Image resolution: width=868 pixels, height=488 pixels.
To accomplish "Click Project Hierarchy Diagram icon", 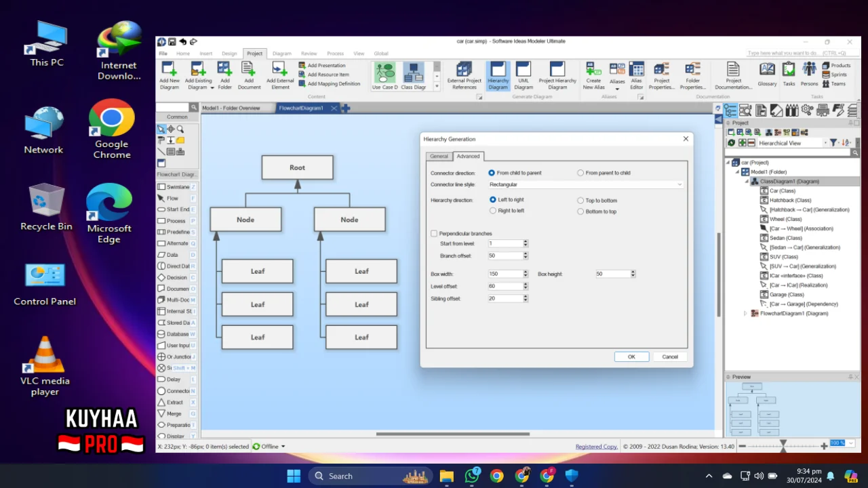I will [x=557, y=75].
